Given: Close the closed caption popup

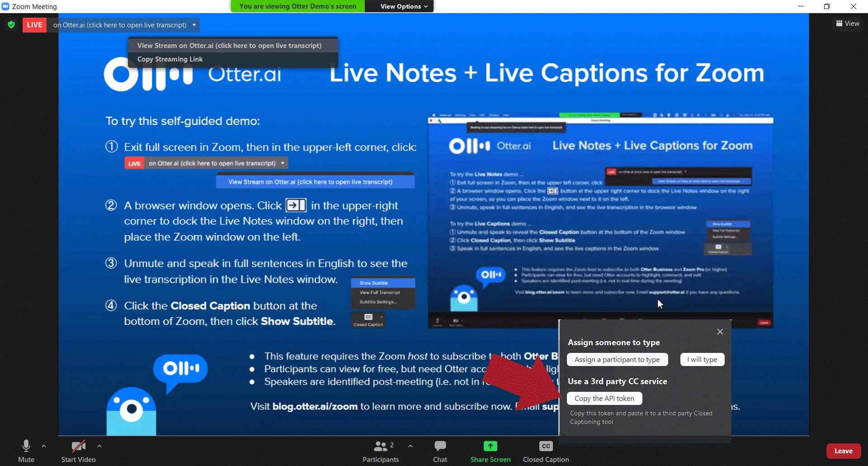Looking at the screenshot, I should coord(720,332).
